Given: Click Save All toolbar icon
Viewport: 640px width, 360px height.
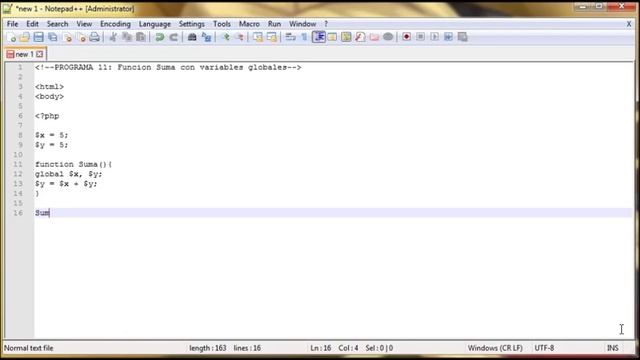Looking at the screenshot, I should click(53, 38).
